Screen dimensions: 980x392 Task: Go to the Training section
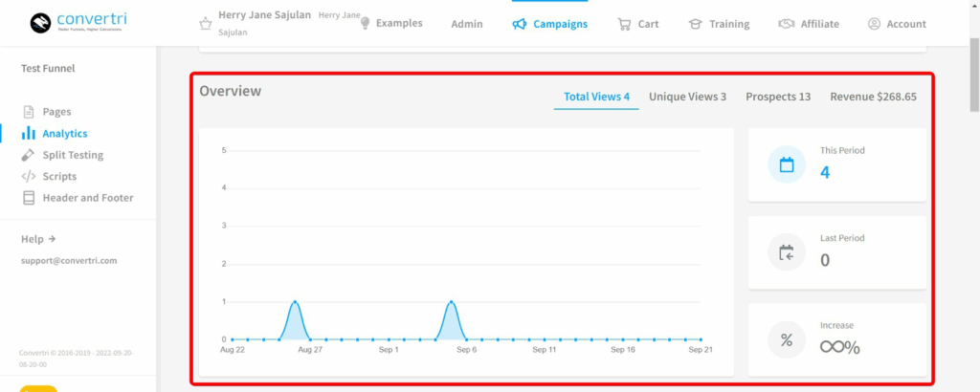(720, 24)
